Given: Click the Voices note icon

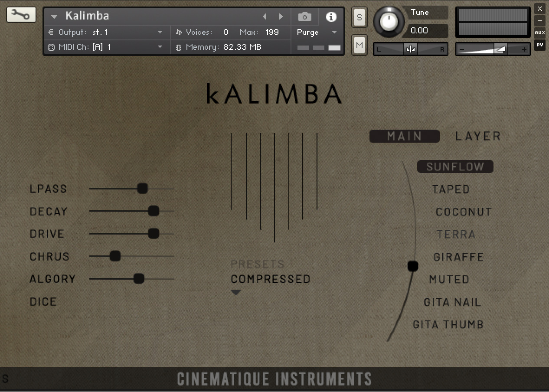Looking at the screenshot, I should click(x=179, y=33).
